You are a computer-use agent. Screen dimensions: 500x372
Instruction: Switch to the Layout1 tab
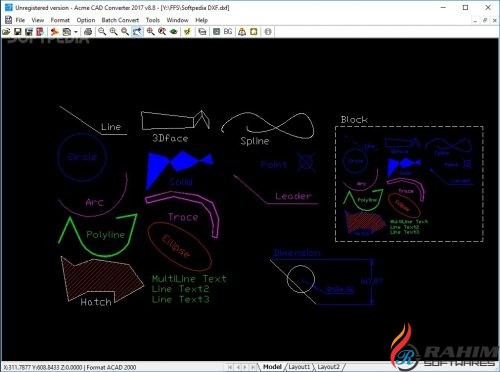tap(299, 367)
